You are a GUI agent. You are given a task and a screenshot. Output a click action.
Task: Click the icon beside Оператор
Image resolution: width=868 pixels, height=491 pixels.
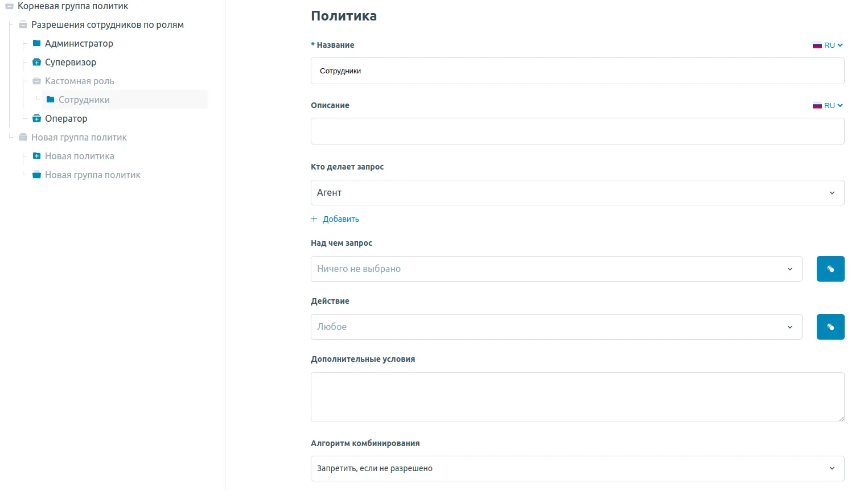[x=36, y=118]
